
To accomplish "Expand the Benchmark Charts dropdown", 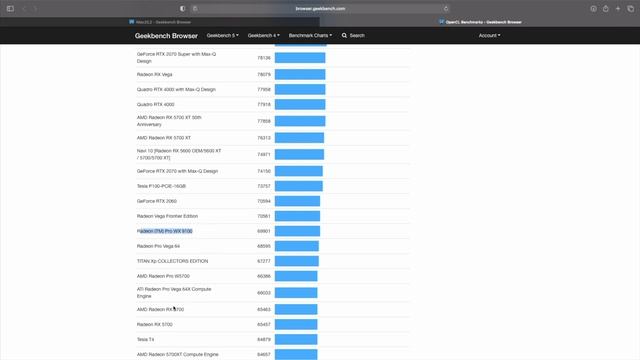I will point(310,36).
